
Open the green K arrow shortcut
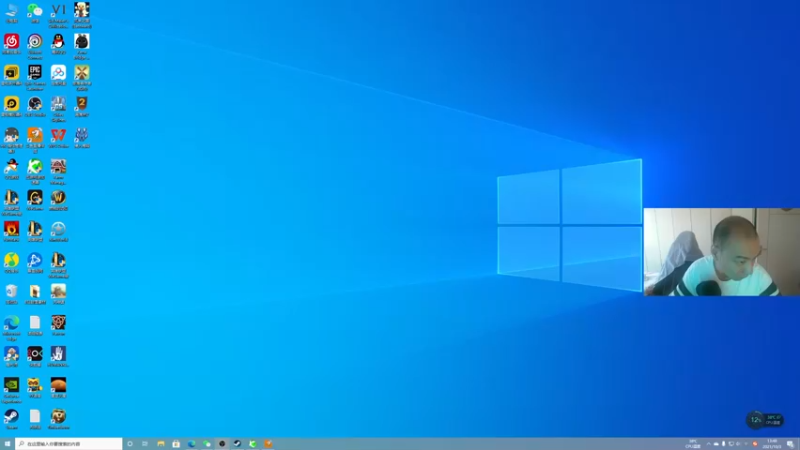point(35,171)
